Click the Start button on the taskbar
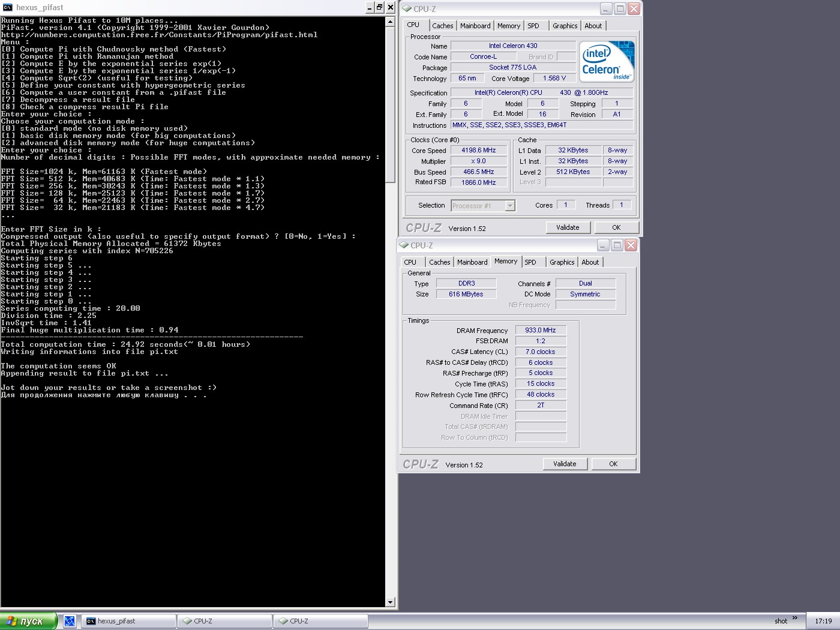Image resolution: width=840 pixels, height=630 pixels. (28, 621)
